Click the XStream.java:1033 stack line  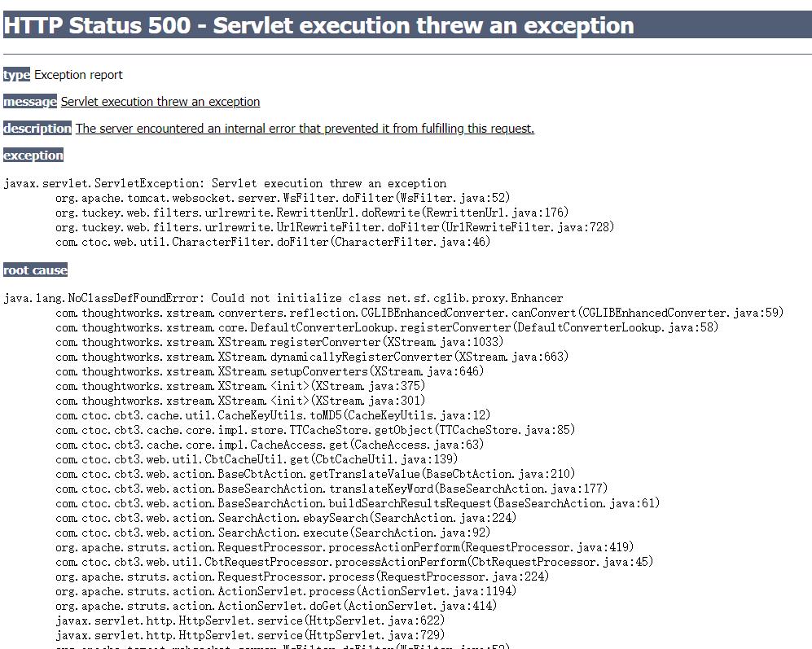pos(279,342)
